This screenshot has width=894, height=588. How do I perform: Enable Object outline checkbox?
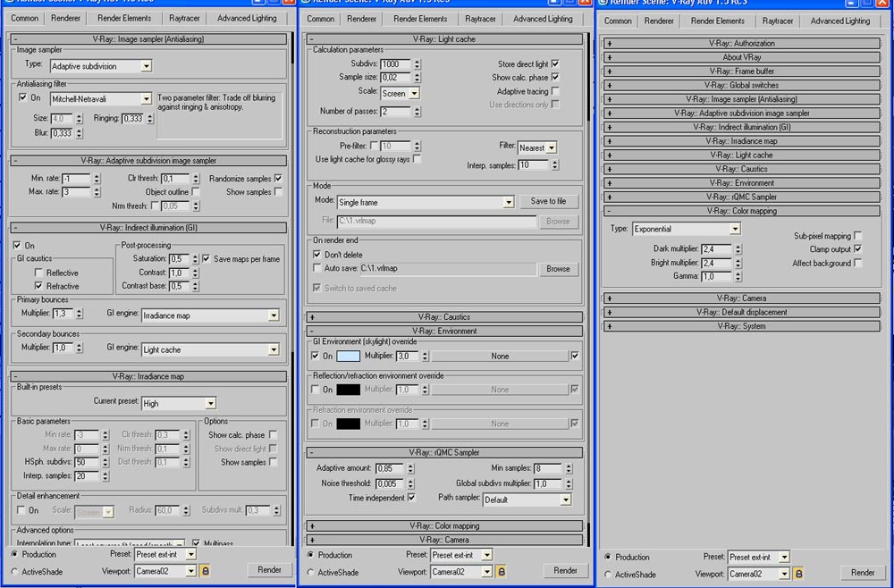click(196, 192)
